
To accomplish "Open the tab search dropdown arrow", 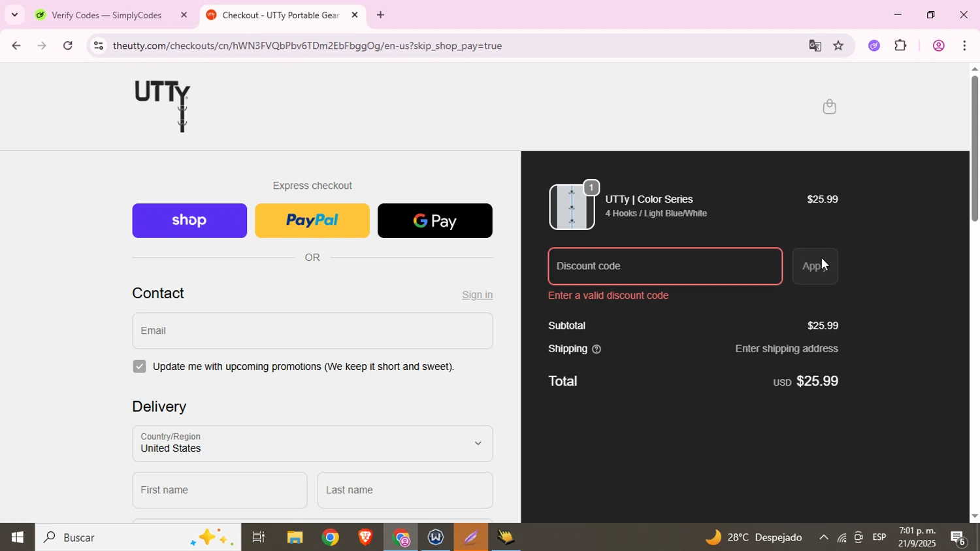I will (14, 14).
